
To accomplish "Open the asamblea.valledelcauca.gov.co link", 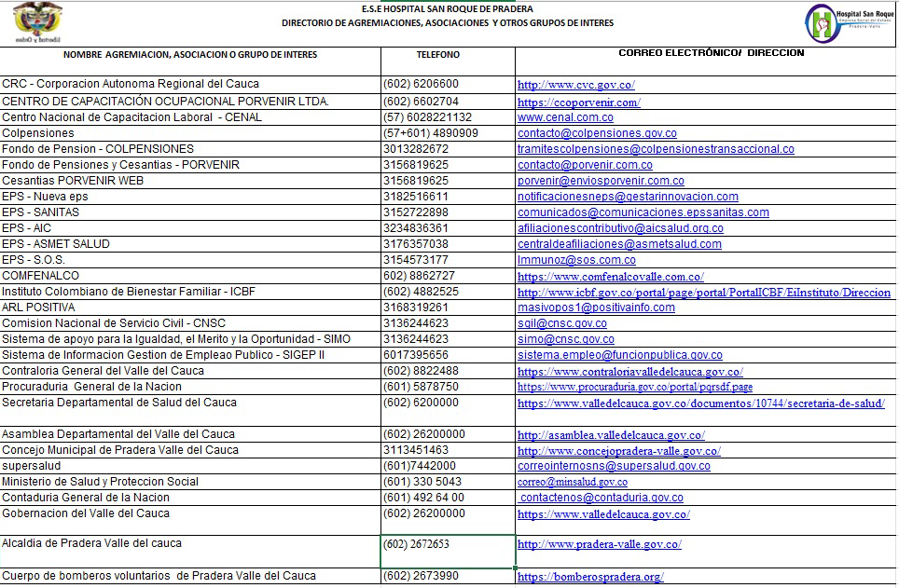I will 610,435.
